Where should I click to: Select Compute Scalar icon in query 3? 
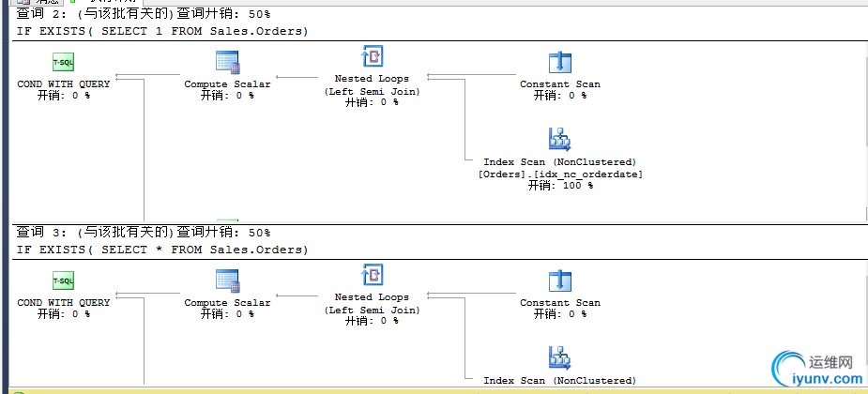[x=227, y=281]
